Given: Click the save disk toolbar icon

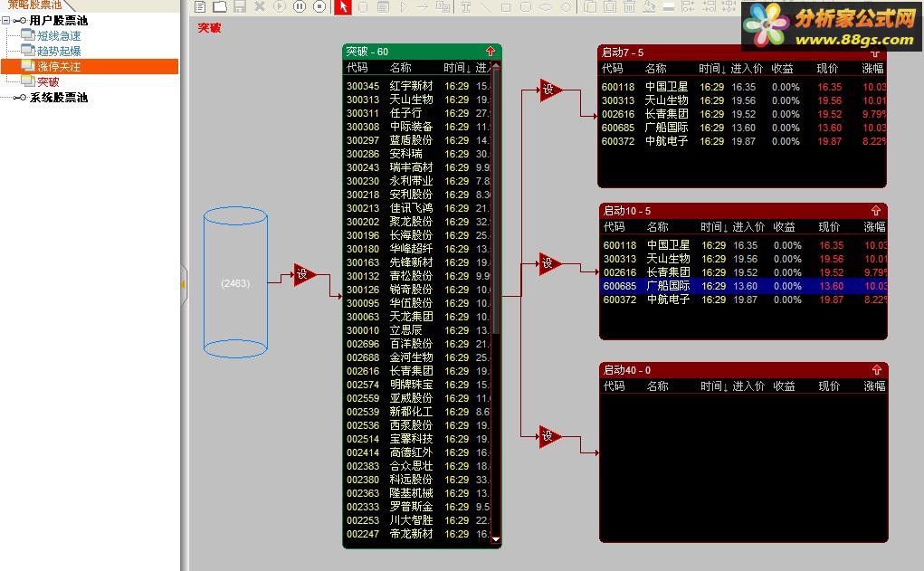Looking at the screenshot, I should (x=239, y=6).
